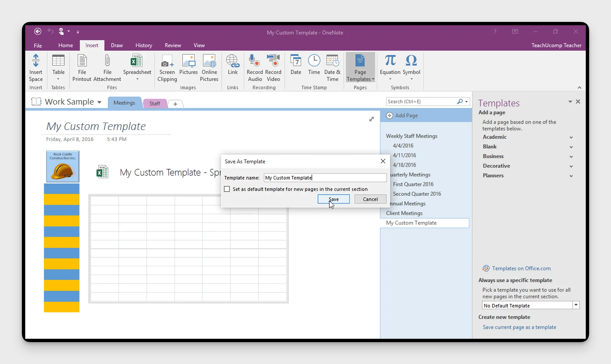611x364 pixels.
Task: Click the Record Audio microphone icon
Action: [254, 61]
